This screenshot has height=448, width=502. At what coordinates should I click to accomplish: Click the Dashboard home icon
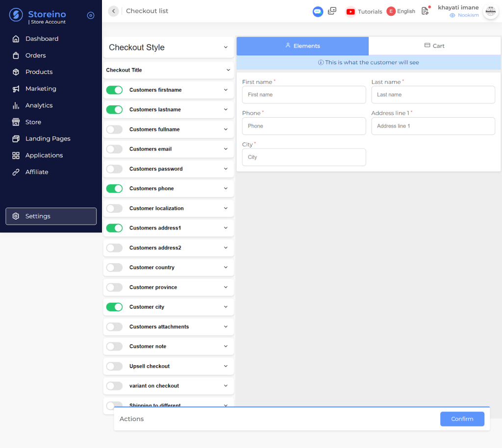(16, 39)
